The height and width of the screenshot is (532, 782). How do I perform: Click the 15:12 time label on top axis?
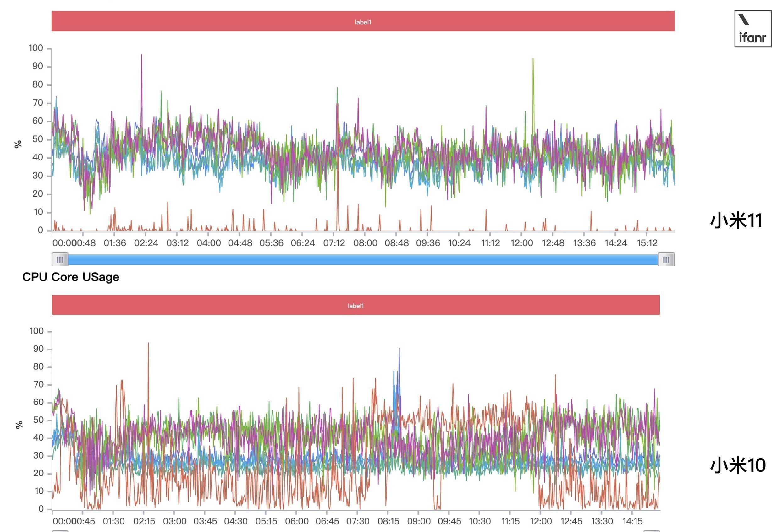pyautogui.click(x=647, y=243)
